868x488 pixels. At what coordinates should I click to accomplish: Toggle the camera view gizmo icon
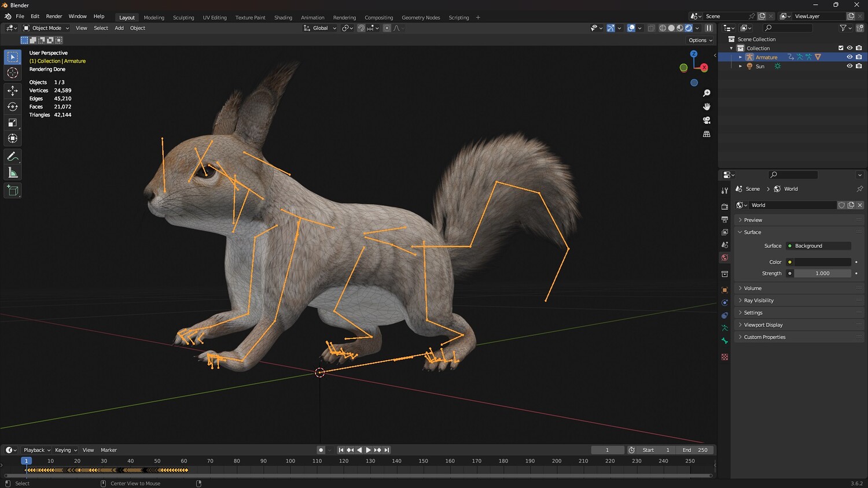click(707, 120)
